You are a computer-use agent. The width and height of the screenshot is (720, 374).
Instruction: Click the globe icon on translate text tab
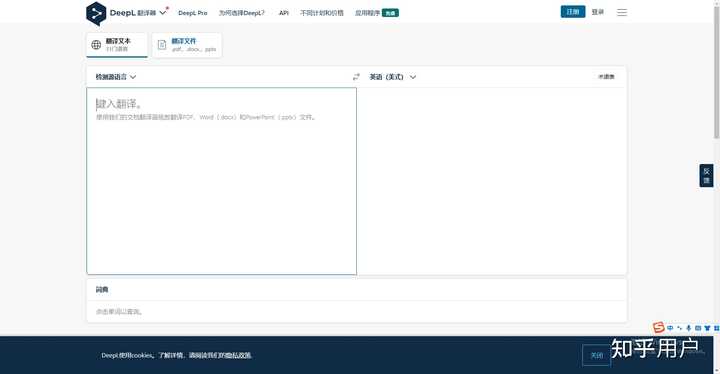click(x=96, y=45)
